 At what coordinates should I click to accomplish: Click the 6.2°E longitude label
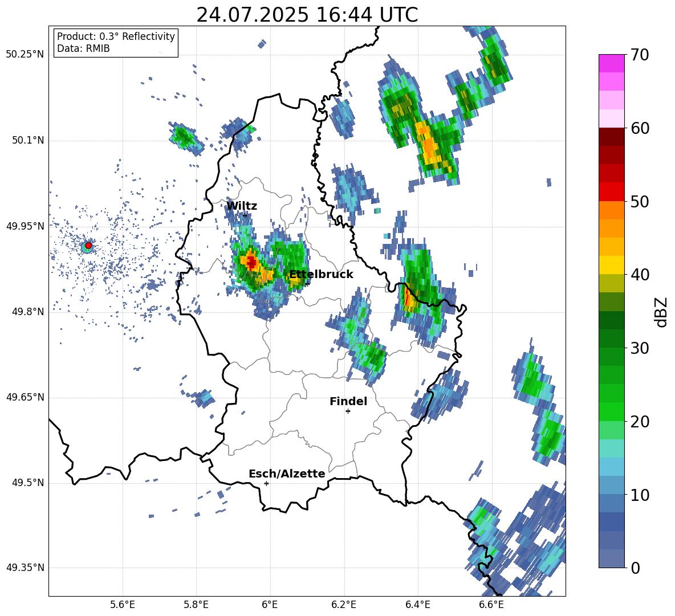click(x=344, y=605)
